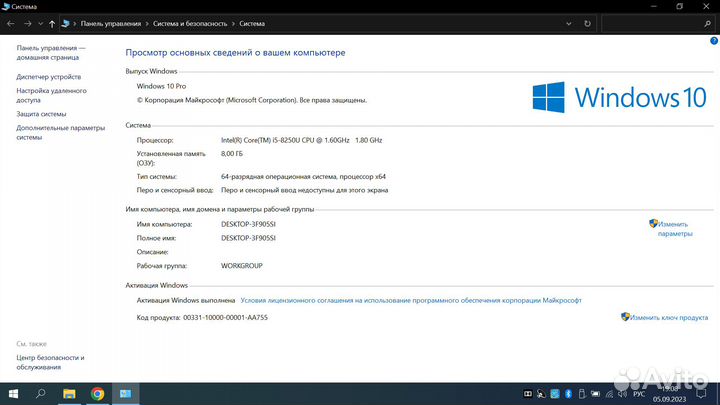720x405 pixels.
Task: Refresh the page with the refresh icon
Action: [x=587, y=23]
